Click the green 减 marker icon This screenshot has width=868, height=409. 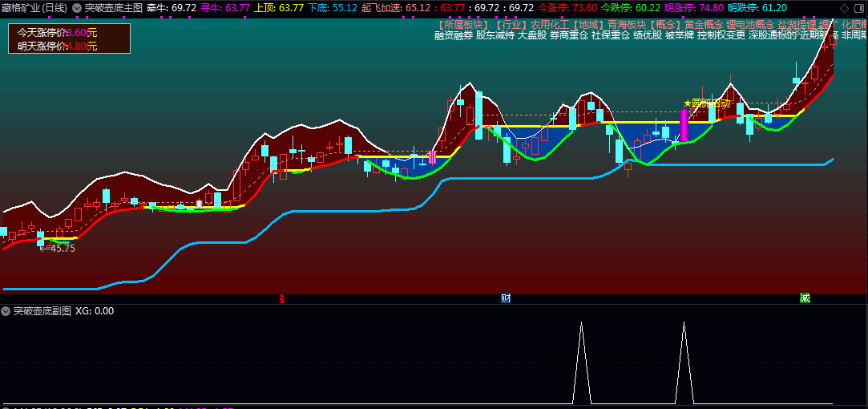(x=805, y=298)
